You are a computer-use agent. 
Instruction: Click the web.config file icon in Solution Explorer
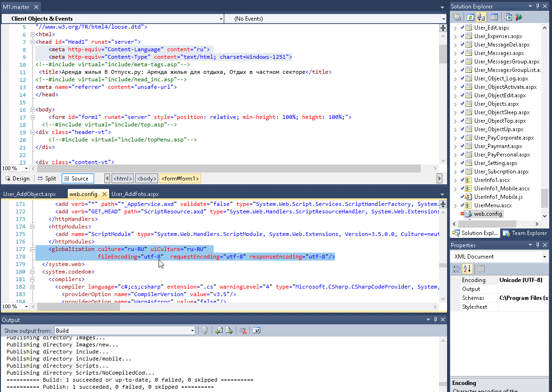(468, 214)
